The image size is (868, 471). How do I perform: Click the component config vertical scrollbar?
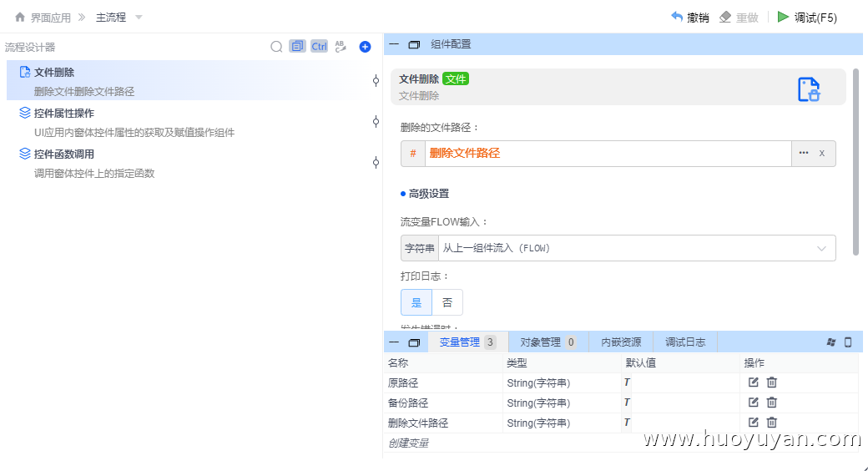(855, 162)
